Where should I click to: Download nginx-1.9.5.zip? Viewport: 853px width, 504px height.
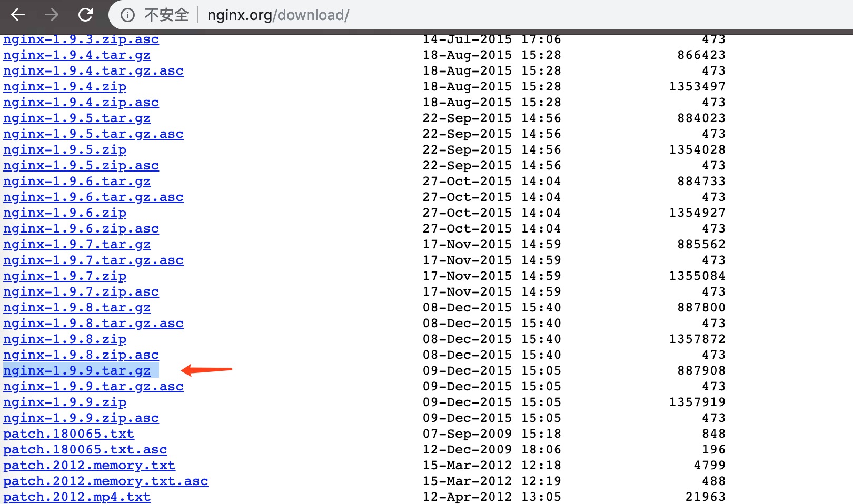coord(65,150)
